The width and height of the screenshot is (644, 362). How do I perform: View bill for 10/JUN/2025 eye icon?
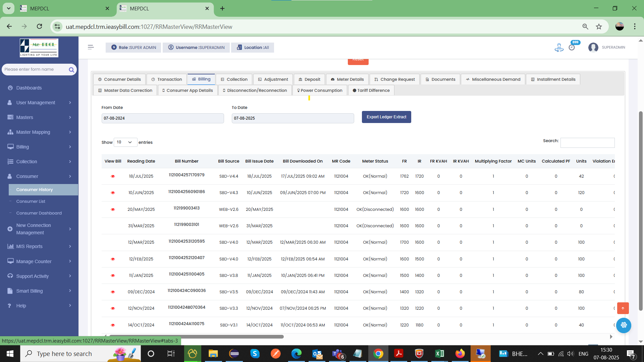pos(113,193)
